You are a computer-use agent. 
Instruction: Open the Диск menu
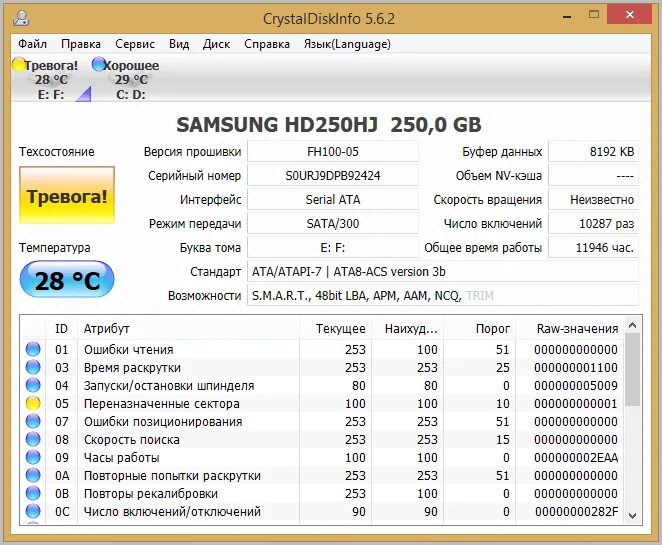point(217,44)
